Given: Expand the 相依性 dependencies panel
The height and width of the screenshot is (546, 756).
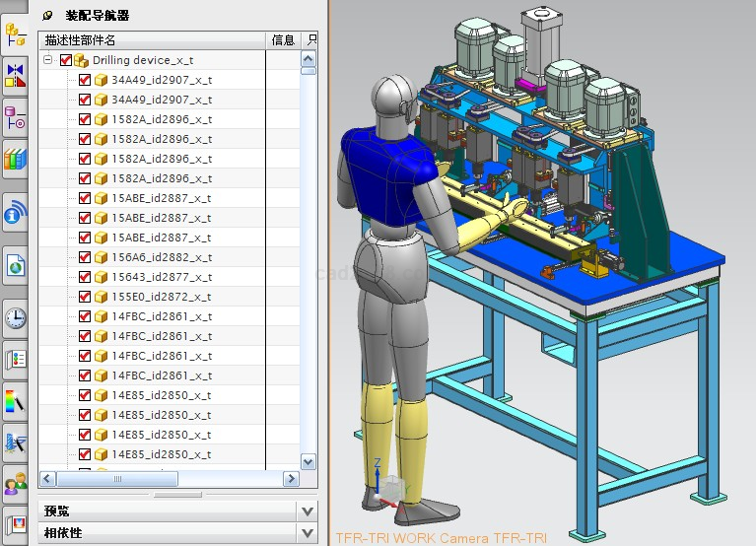Looking at the screenshot, I should 308,533.
